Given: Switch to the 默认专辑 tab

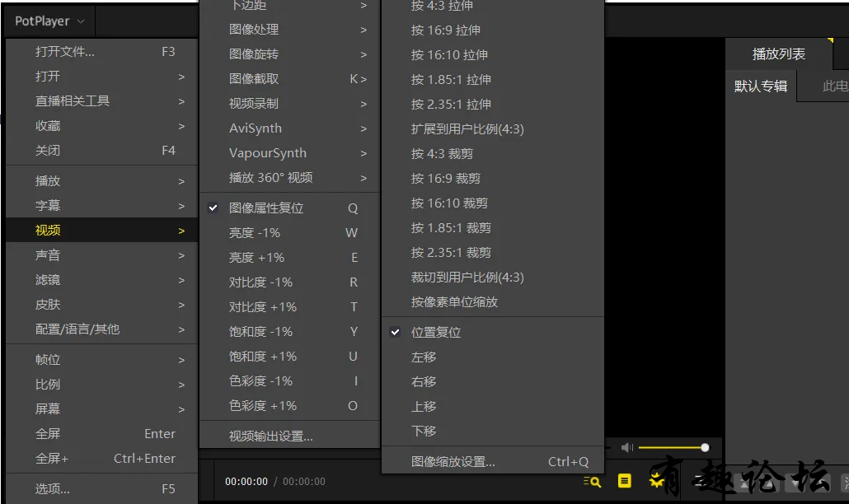Looking at the screenshot, I should pyautogui.click(x=761, y=86).
